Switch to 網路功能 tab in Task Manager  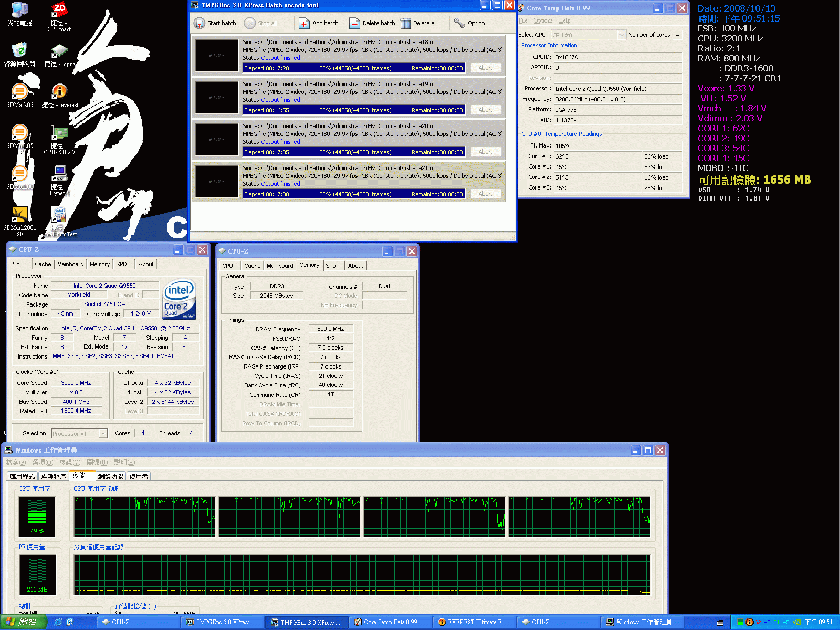[110, 476]
